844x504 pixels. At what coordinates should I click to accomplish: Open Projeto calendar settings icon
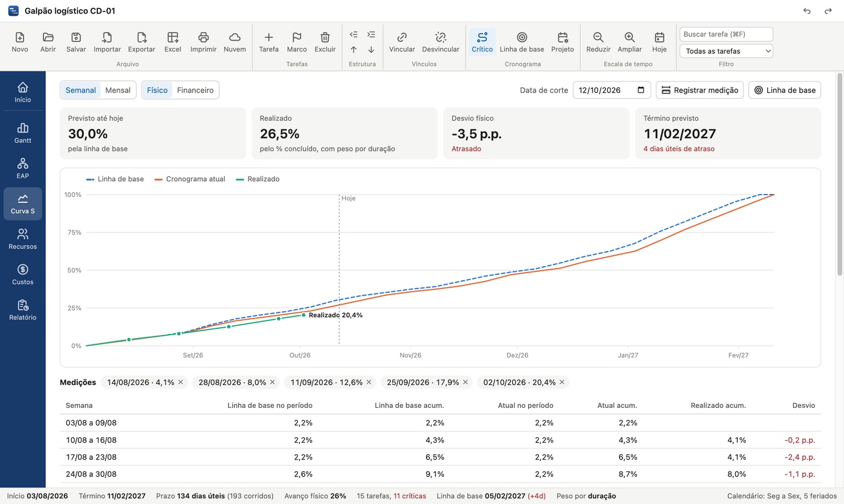[x=563, y=38]
